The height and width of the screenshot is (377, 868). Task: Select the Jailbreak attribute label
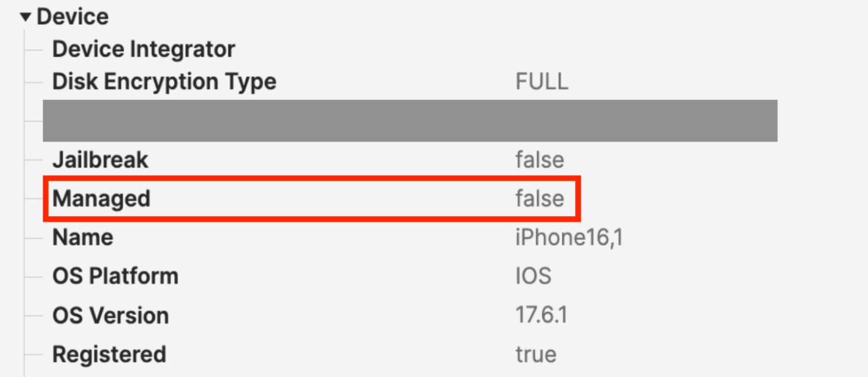tap(100, 160)
